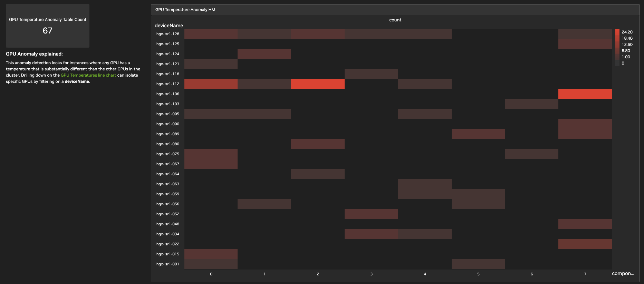Click device label hgx-isr1-124
644x284 pixels.
click(x=168, y=54)
